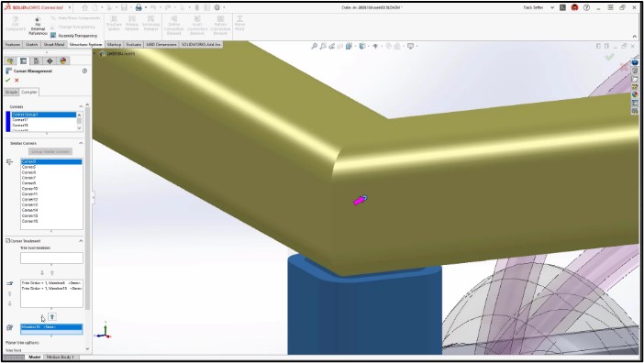Switch to the Model bottom tab
644x363 pixels.
(x=35, y=357)
